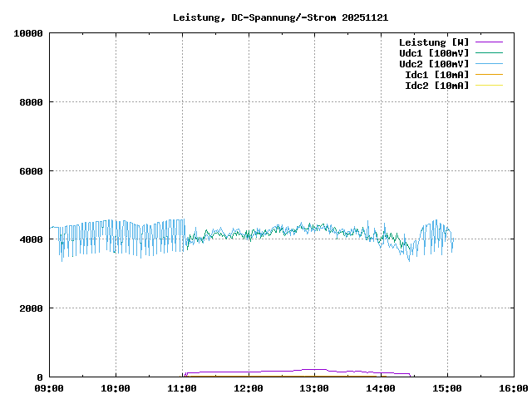Screen dimensions: 532x399
Task: Click the 12:00 x-axis tick label
Action: [249, 388]
